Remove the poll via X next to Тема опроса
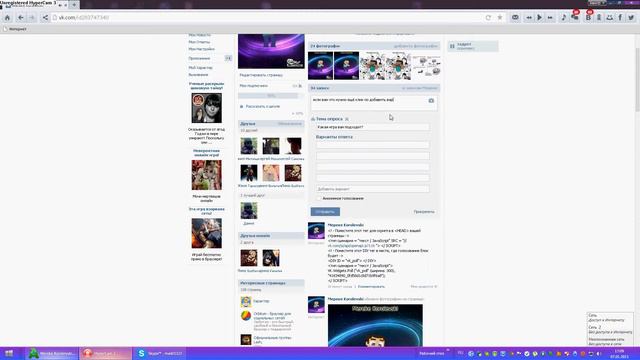The height and width of the screenshot is (360, 640). 347,119
